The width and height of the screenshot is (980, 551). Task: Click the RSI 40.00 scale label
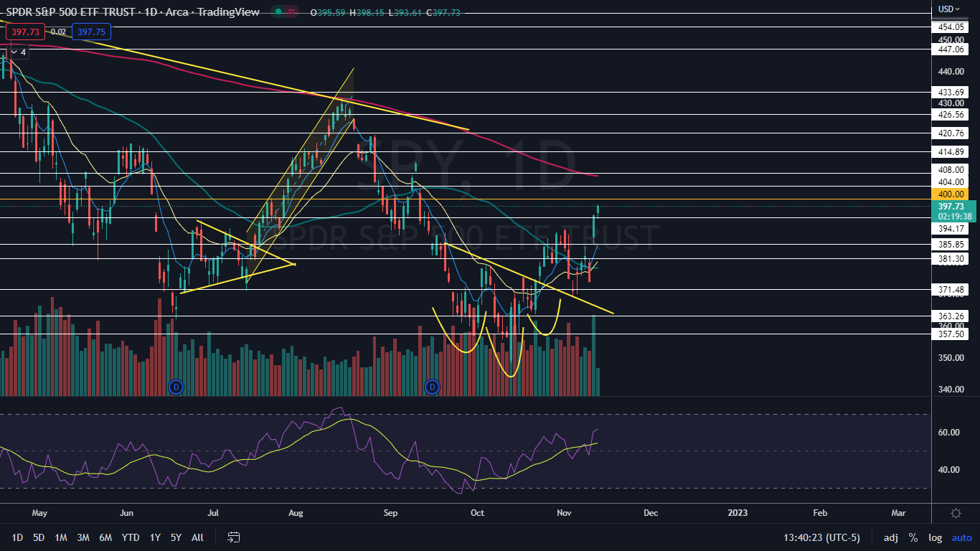click(949, 470)
